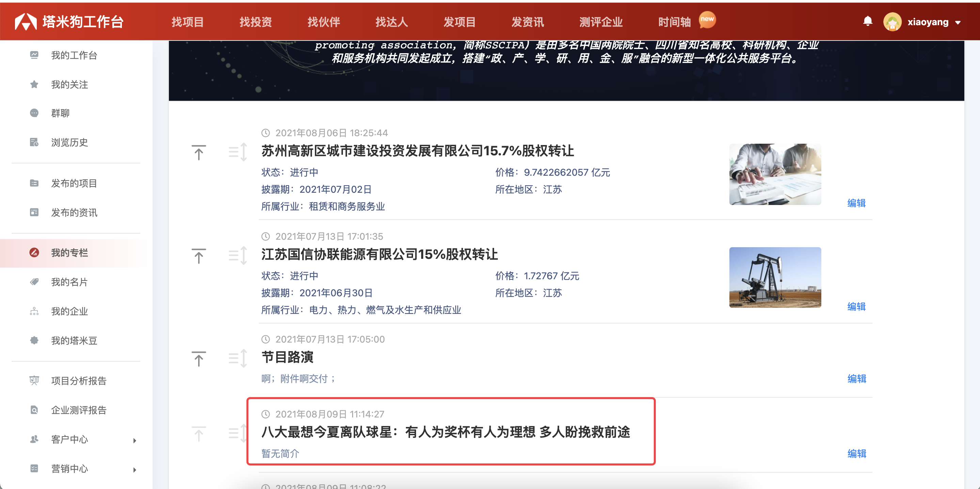The width and height of the screenshot is (980, 489).
Task: Open 我的塔米豆 in sidebar
Action: pos(74,340)
